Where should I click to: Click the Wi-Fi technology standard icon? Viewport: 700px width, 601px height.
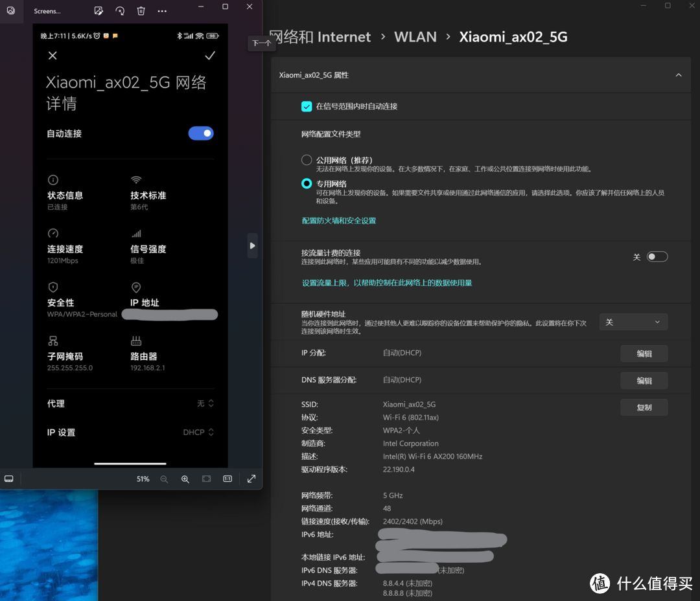136,180
